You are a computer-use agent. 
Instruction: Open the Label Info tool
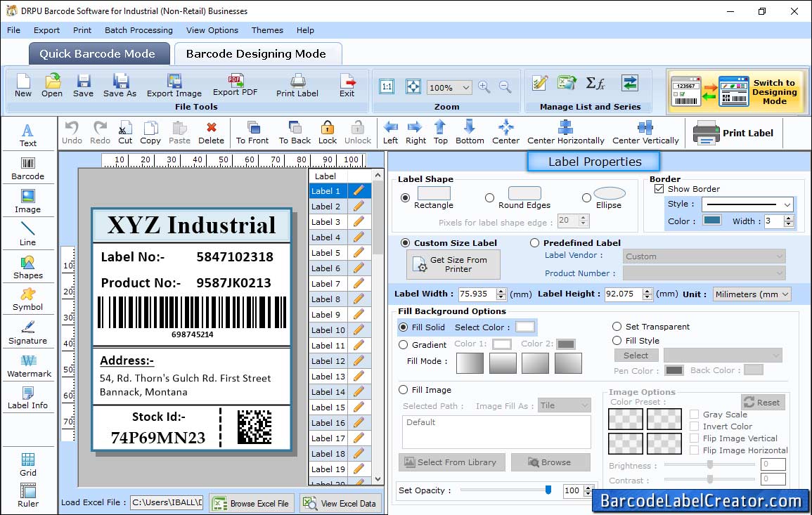coord(28,398)
